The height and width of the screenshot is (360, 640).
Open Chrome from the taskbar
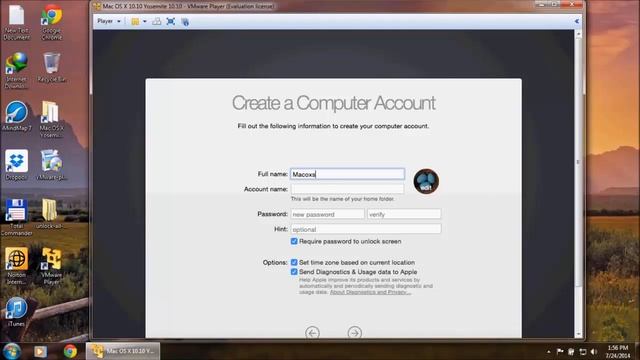coord(70,351)
